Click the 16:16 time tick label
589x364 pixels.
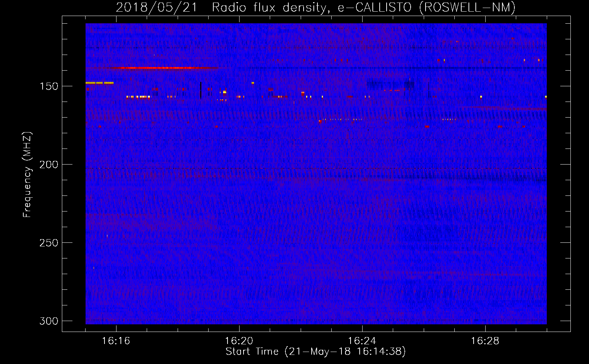click(x=116, y=341)
